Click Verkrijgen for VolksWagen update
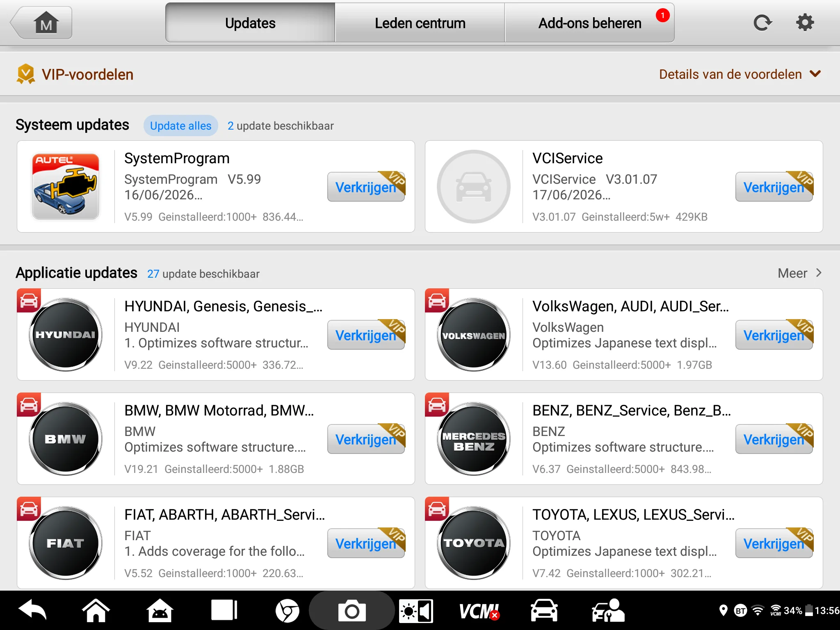This screenshot has width=840, height=630. tap(774, 335)
